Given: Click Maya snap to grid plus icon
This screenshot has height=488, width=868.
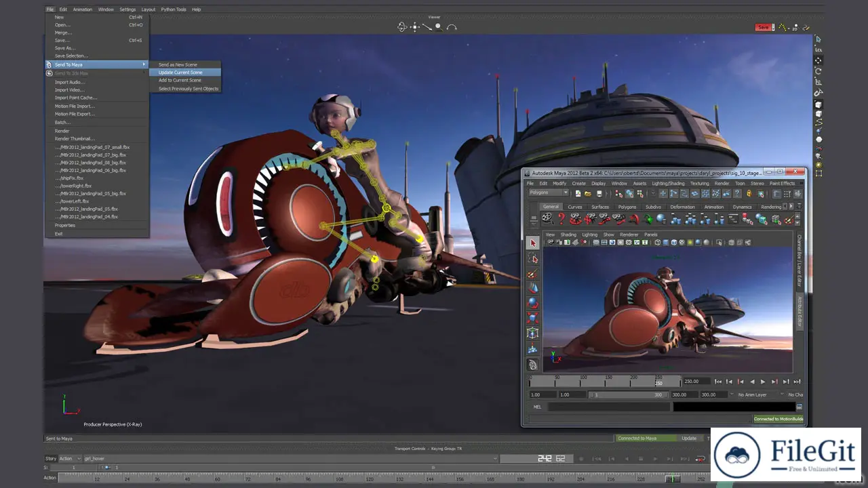Looking at the screenshot, I should pos(663,193).
